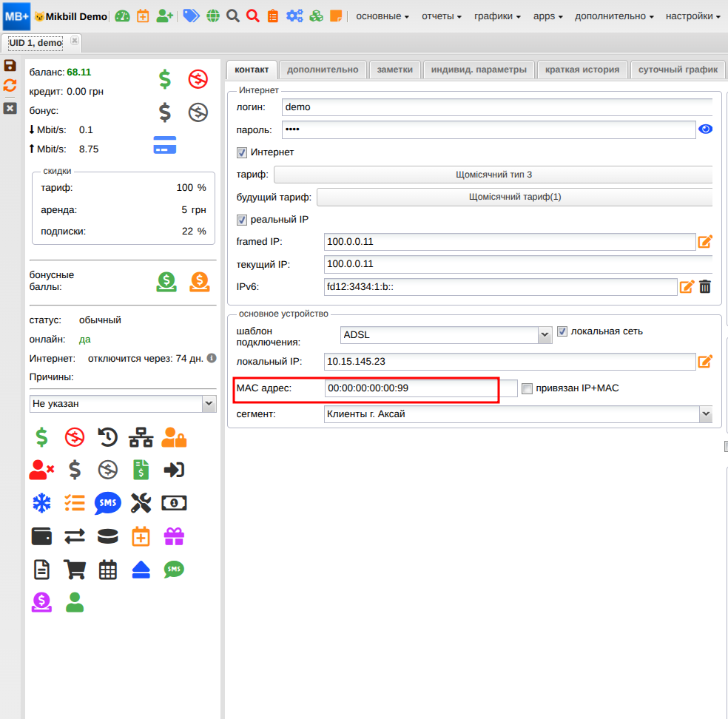
Task: Show password with the eye icon
Action: tap(705, 129)
